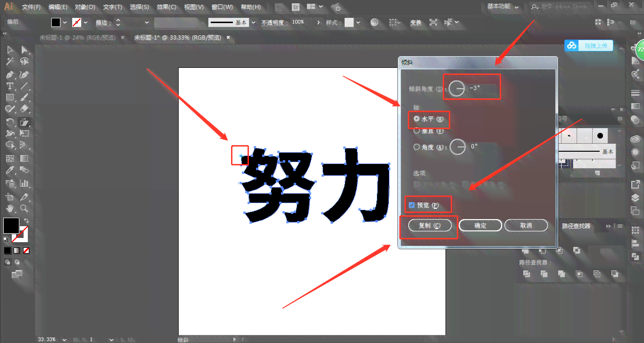Set paint mode to None (red slash)
644x343 pixels.
click(x=26, y=251)
